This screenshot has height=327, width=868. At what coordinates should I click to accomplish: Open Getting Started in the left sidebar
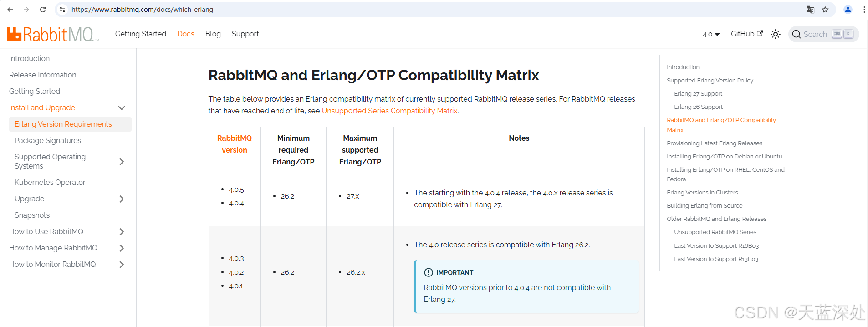pyautogui.click(x=35, y=91)
